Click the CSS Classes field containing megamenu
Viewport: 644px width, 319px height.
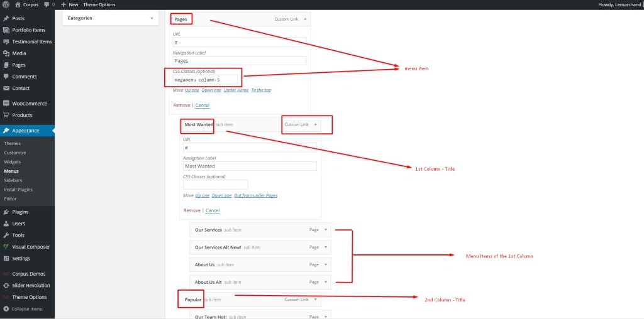(x=206, y=80)
